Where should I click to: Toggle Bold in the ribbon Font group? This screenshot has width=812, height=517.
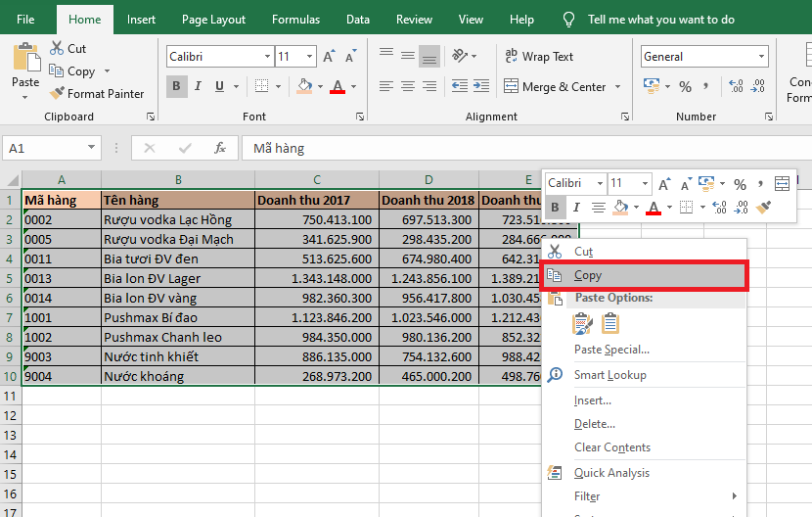coord(176,86)
